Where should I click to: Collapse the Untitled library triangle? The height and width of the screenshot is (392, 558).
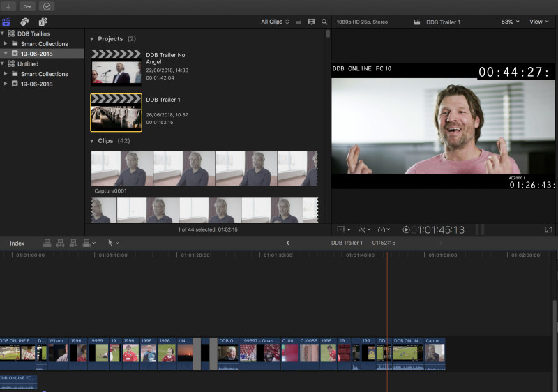3,63
